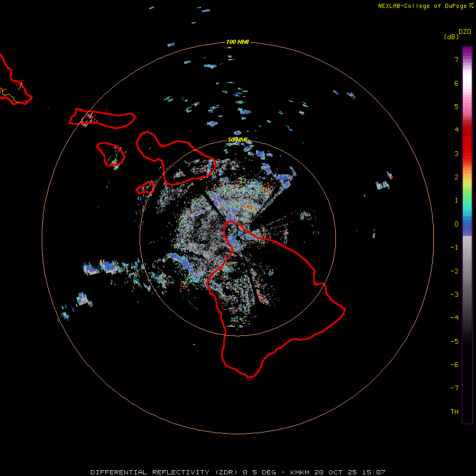Viewport: 476px width, 476px height.
Task: Click the -7 value on the color scale
Action: (454, 388)
